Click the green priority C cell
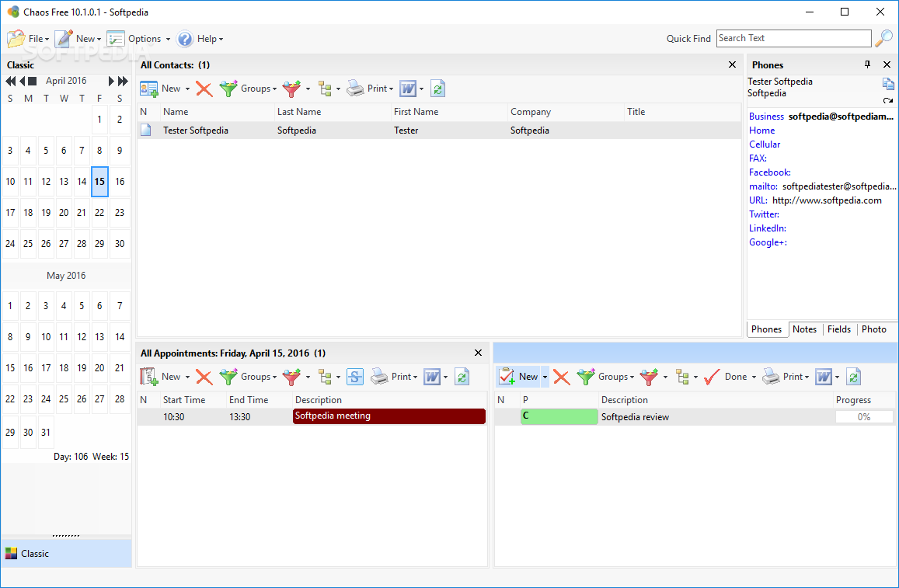The width and height of the screenshot is (899, 588). click(x=559, y=416)
